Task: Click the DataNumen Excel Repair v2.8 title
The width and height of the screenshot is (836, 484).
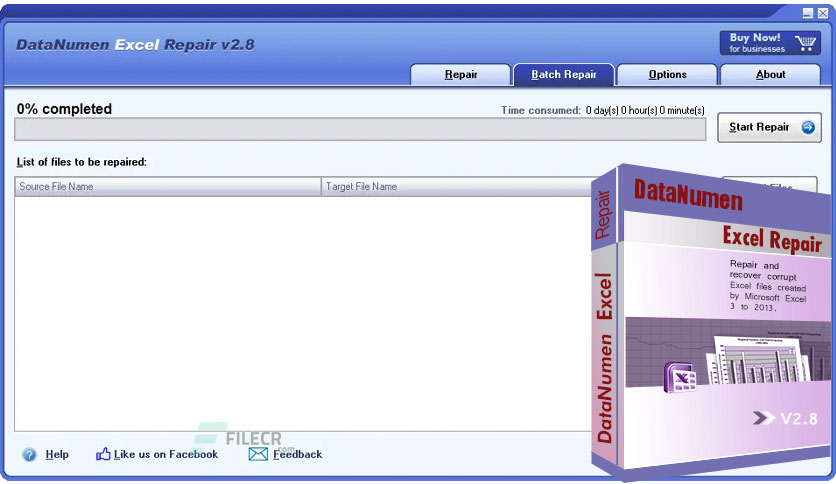Action: (135, 44)
